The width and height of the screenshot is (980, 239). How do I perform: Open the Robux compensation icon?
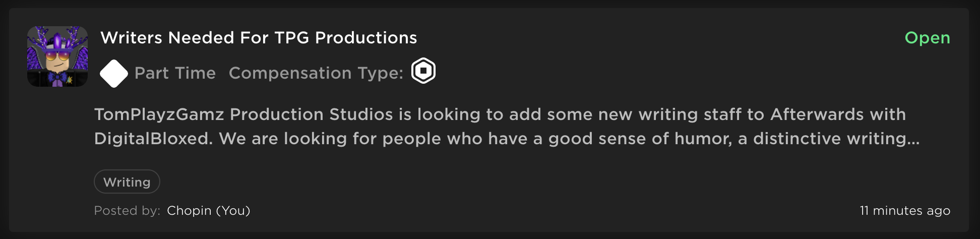tap(423, 71)
